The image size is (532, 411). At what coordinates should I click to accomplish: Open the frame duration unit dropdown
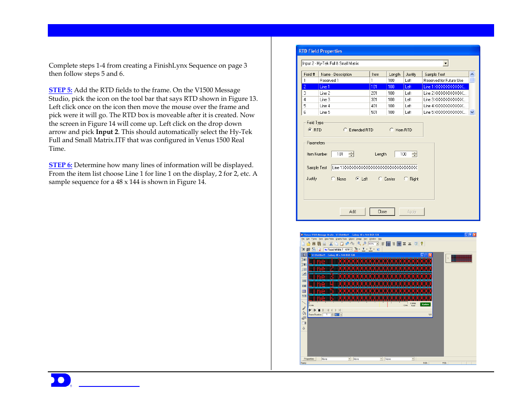(x=341, y=314)
